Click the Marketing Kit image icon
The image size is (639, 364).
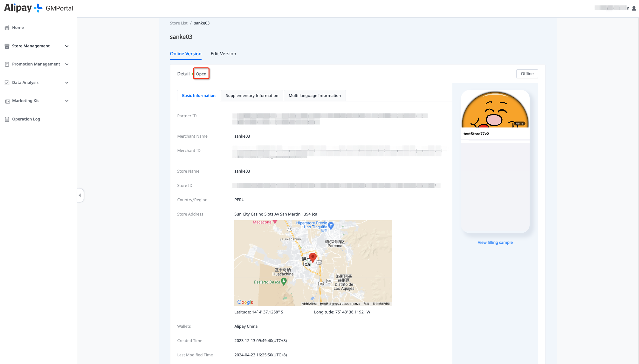click(x=7, y=101)
